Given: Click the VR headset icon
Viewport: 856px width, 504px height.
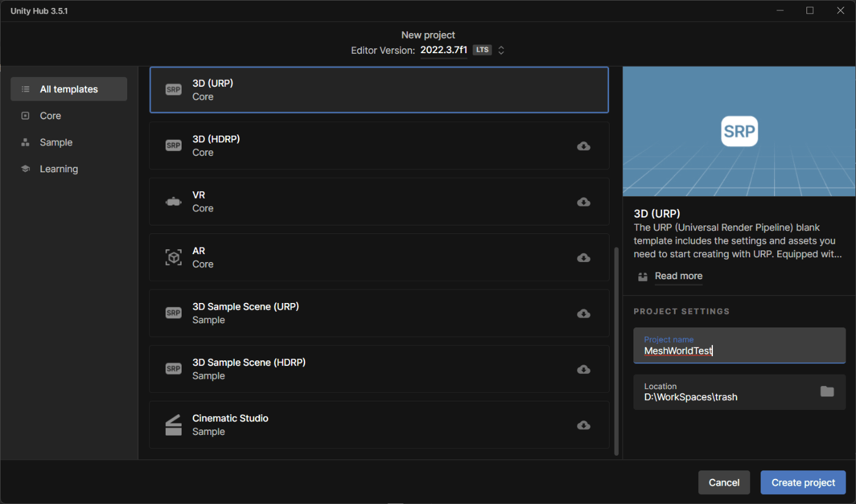Looking at the screenshot, I should (174, 202).
